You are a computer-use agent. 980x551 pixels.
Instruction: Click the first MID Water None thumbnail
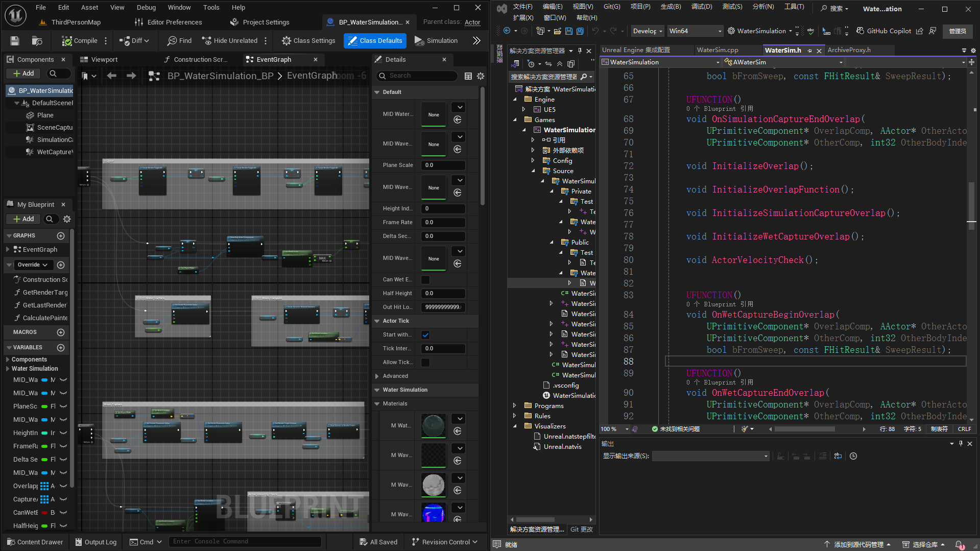(x=434, y=114)
